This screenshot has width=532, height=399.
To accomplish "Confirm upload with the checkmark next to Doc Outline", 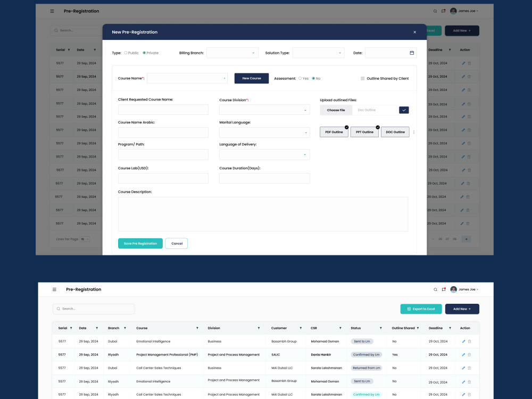I will click(x=404, y=110).
